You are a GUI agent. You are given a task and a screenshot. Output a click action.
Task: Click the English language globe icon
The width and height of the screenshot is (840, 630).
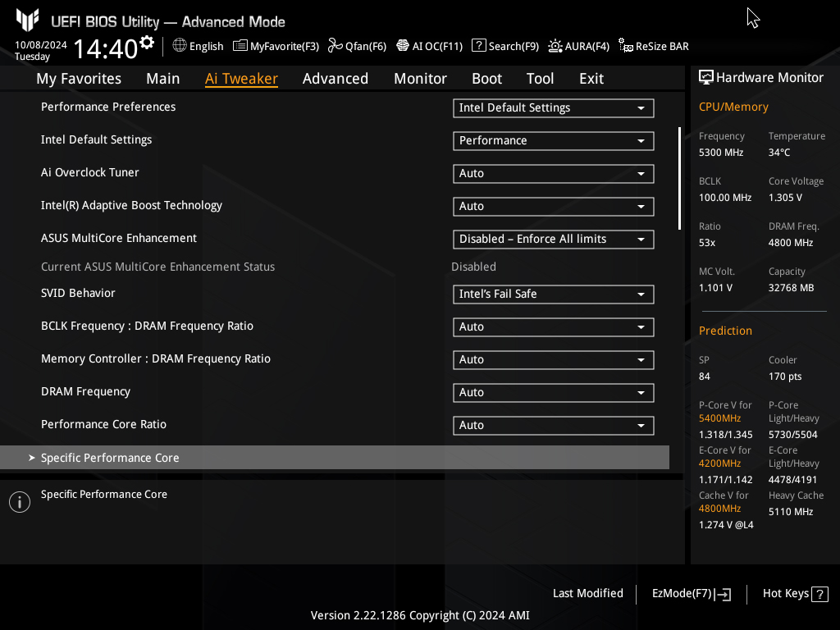pyautogui.click(x=180, y=46)
